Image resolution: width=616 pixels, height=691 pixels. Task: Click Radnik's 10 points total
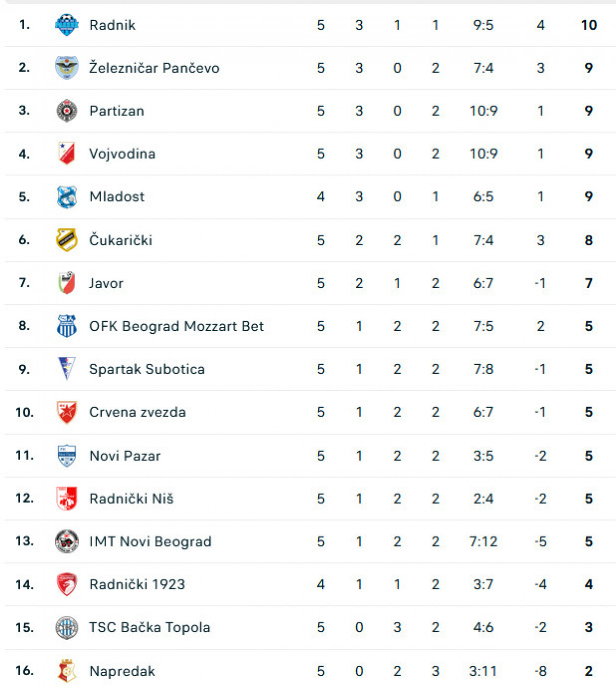pos(589,25)
